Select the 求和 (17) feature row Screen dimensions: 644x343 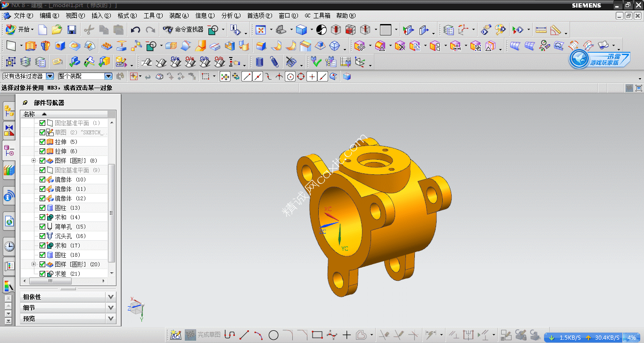point(65,245)
